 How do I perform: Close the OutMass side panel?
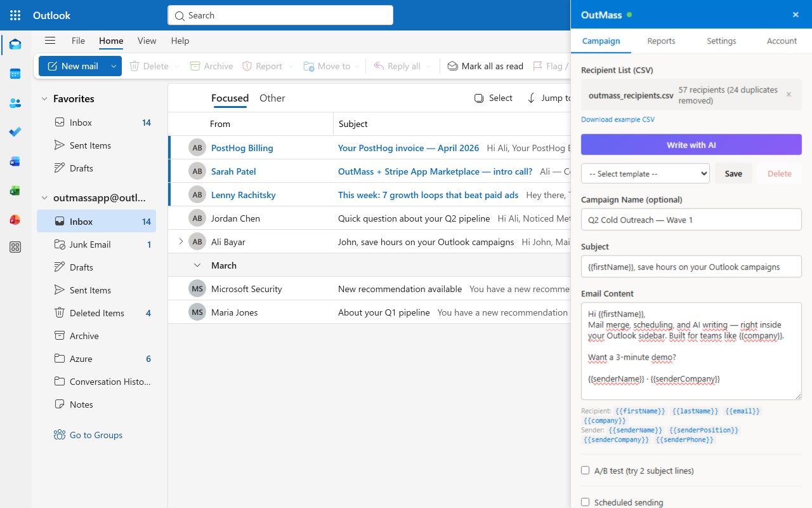tap(796, 15)
